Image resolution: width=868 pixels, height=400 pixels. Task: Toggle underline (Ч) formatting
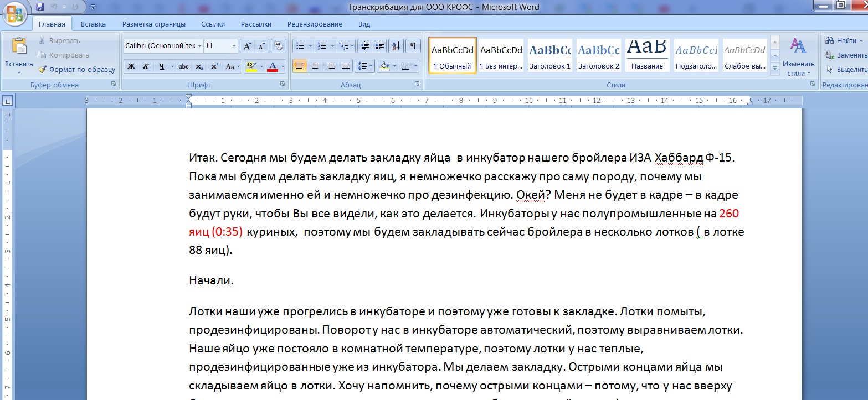(161, 66)
